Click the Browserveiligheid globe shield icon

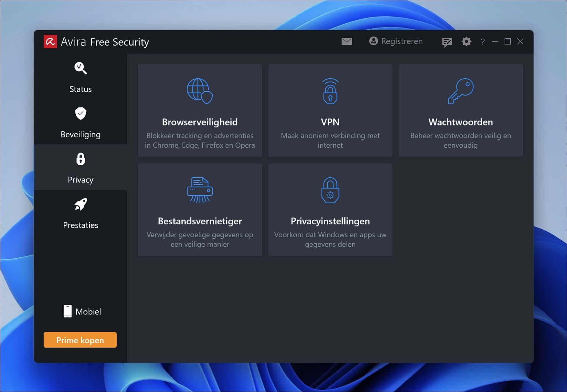(x=200, y=91)
